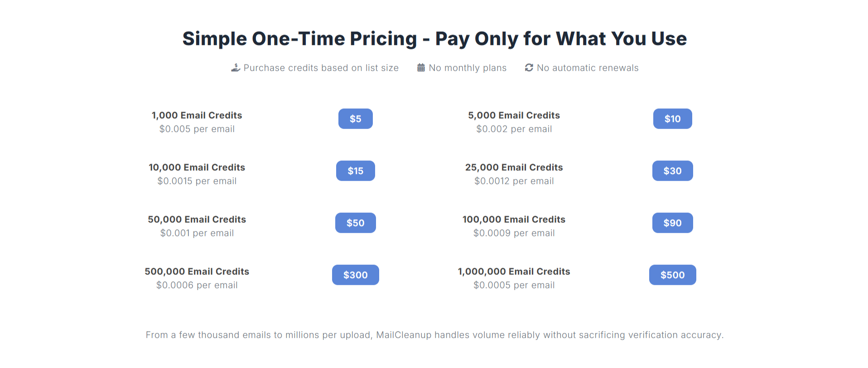Click the $500 price button
This screenshot has width=868, height=368.
672,275
